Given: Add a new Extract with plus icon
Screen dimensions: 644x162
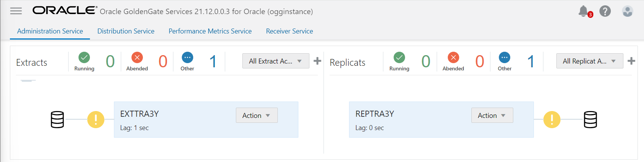Looking at the screenshot, I should pos(317,61).
